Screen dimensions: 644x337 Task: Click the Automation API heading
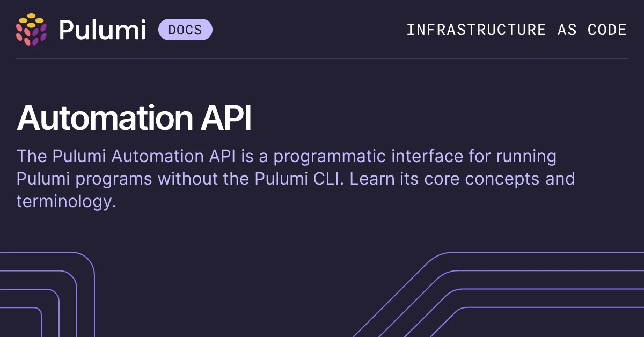[x=134, y=119]
